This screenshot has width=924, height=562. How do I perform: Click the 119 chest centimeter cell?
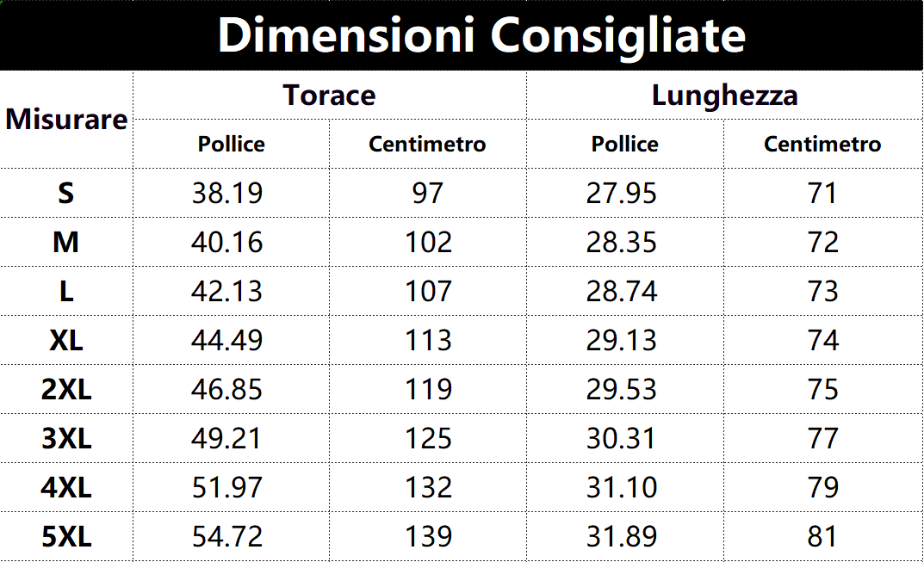click(428, 390)
